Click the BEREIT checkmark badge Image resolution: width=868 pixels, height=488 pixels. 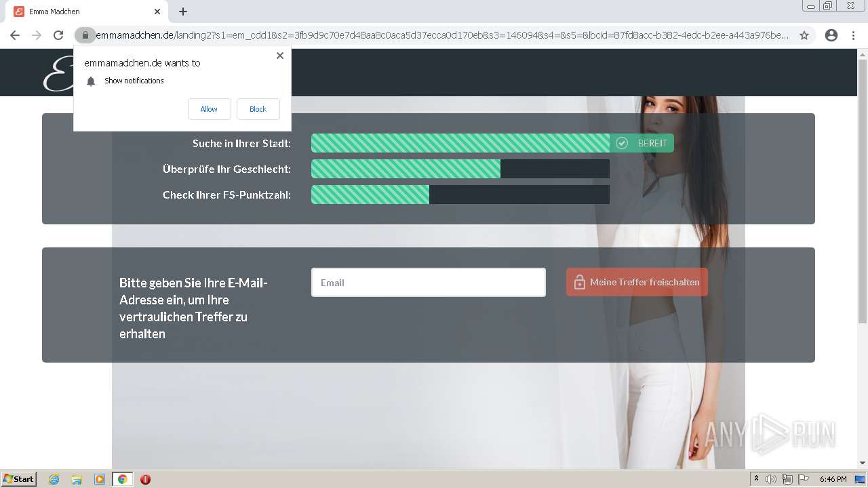click(x=642, y=143)
